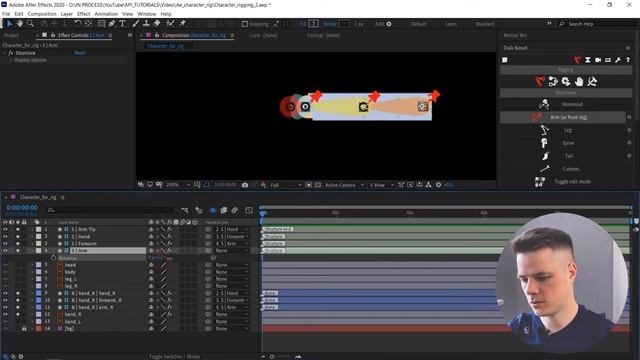Click Reset link for Structure effect
This screenshot has height=360, width=640.
point(80,53)
